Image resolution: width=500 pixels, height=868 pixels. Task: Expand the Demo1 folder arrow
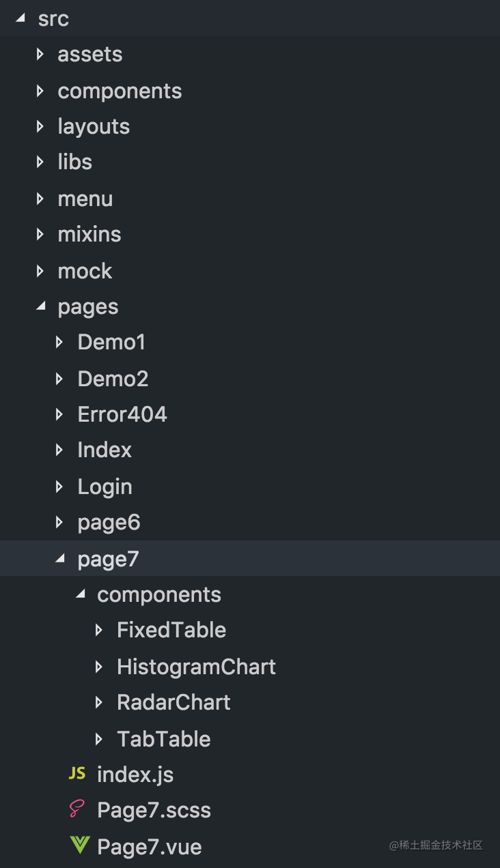[60, 342]
